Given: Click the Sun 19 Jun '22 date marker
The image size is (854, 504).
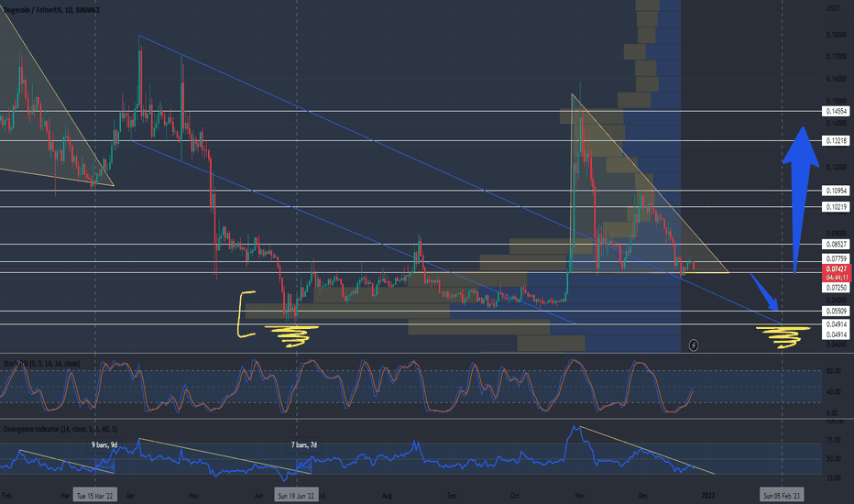Looking at the screenshot, I should tap(296, 495).
